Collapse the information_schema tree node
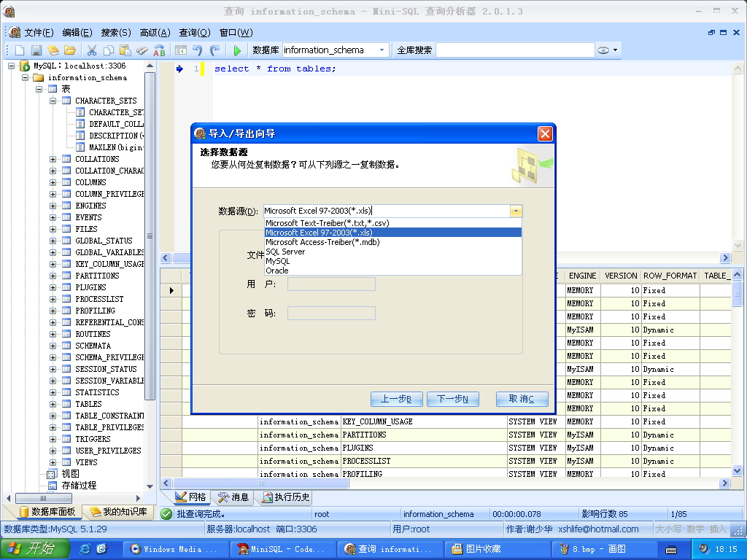The height and width of the screenshot is (560, 747). 25,77
